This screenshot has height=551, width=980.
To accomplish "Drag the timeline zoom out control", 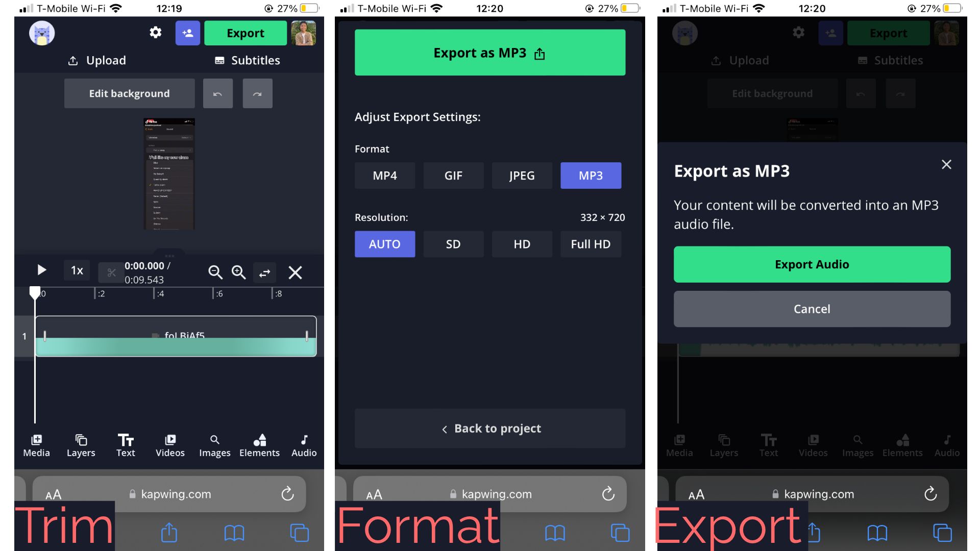I will point(215,272).
